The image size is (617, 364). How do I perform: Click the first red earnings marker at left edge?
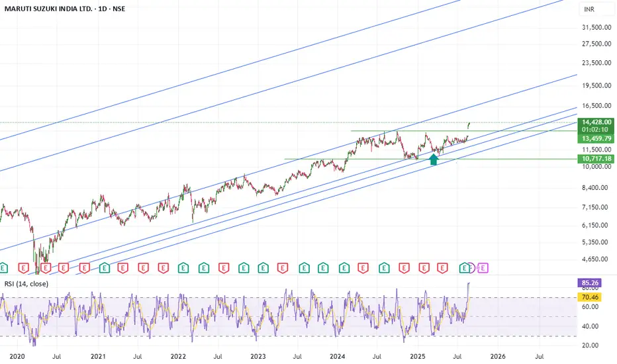click(24, 269)
